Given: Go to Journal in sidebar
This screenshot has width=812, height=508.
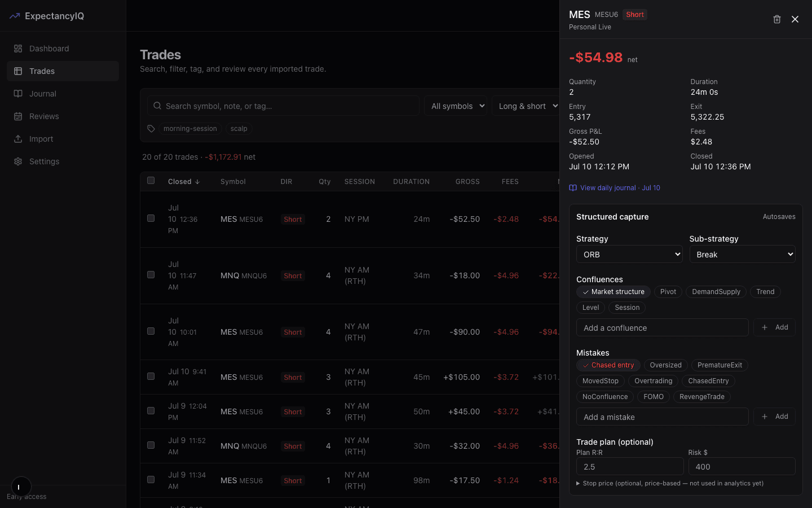Looking at the screenshot, I should tap(63, 94).
